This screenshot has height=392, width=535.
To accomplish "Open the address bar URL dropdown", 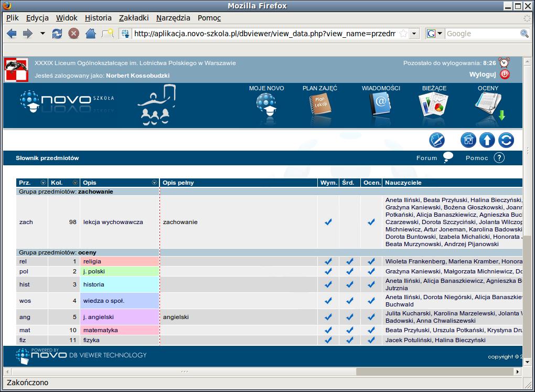I will pos(414,34).
